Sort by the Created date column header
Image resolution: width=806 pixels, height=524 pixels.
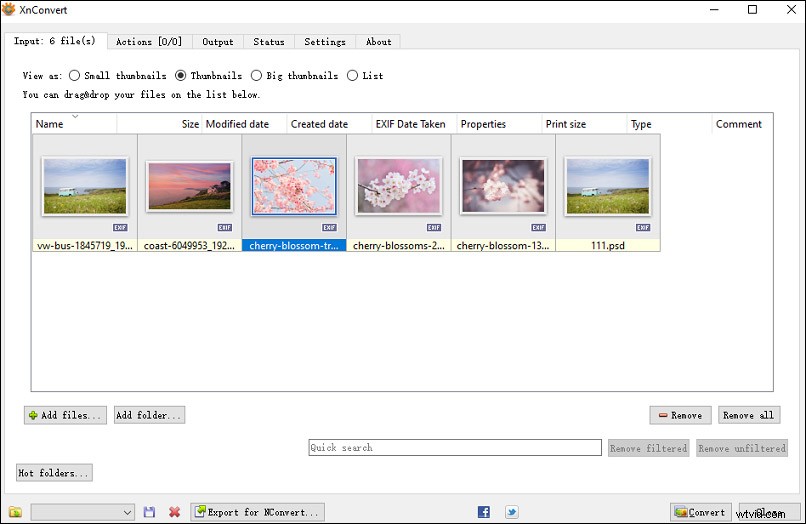pyautogui.click(x=329, y=124)
